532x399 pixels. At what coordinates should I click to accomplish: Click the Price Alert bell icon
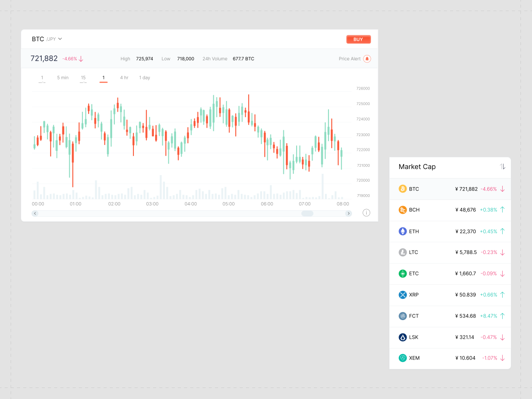click(367, 59)
